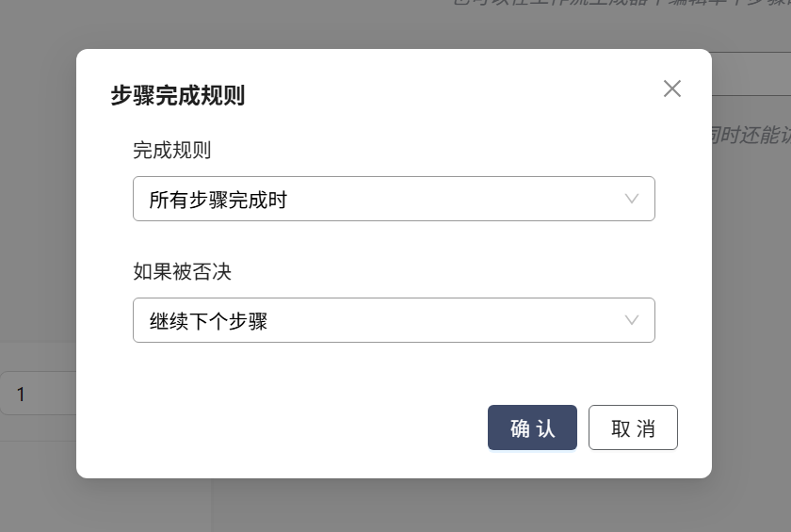This screenshot has width=791, height=532.
Task: Click the 完成规则 field label
Action: [x=172, y=151]
